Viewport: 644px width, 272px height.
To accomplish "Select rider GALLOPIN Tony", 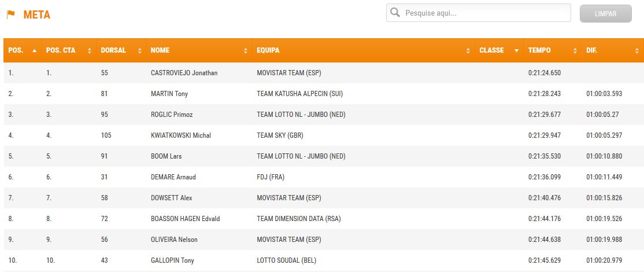I will click(172, 260).
